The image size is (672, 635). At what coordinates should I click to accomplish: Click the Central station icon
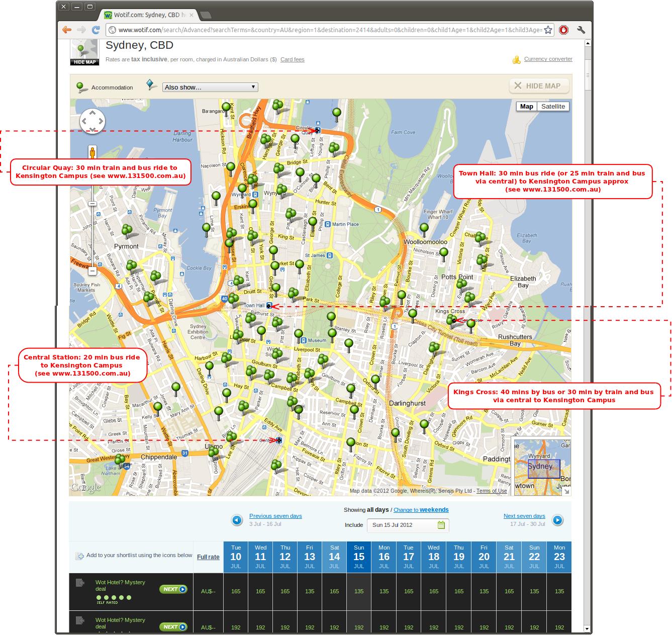pos(279,440)
